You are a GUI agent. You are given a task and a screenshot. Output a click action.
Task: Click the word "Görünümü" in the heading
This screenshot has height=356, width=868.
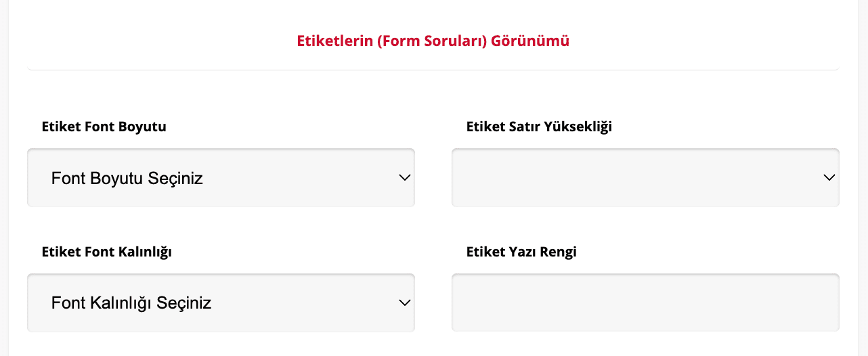(x=530, y=41)
